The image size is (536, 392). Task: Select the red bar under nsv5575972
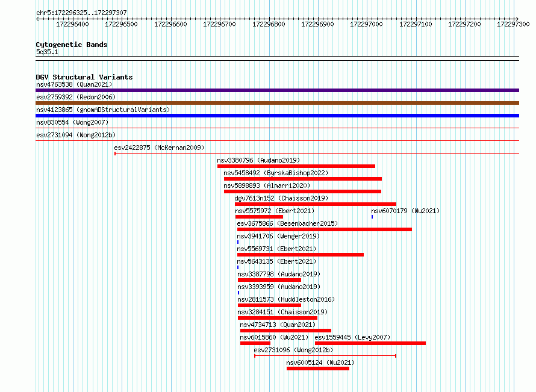pyautogui.click(x=259, y=217)
